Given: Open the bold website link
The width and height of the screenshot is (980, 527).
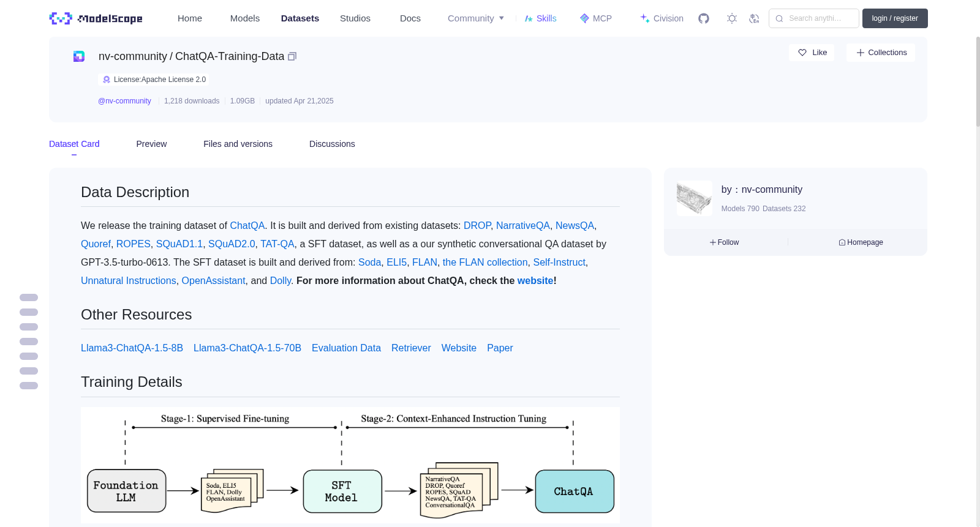Looking at the screenshot, I should [x=535, y=281].
